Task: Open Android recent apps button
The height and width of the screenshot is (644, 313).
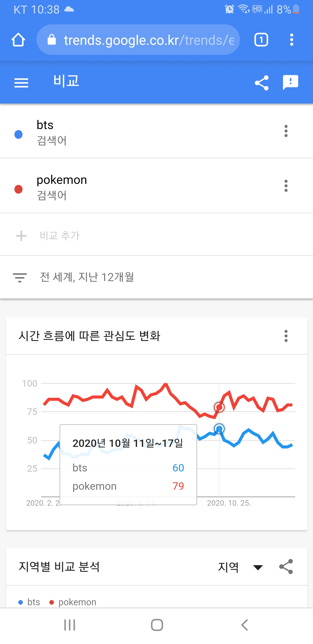Action: [x=70, y=625]
